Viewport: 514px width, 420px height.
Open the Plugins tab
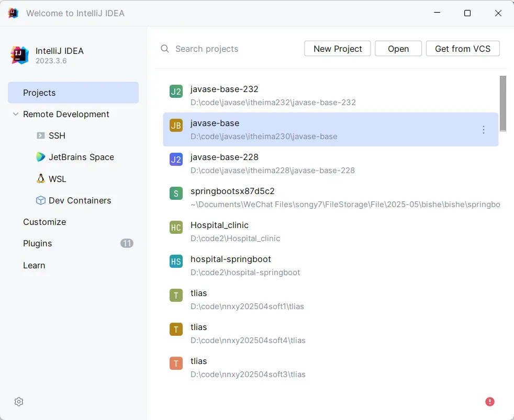point(38,243)
